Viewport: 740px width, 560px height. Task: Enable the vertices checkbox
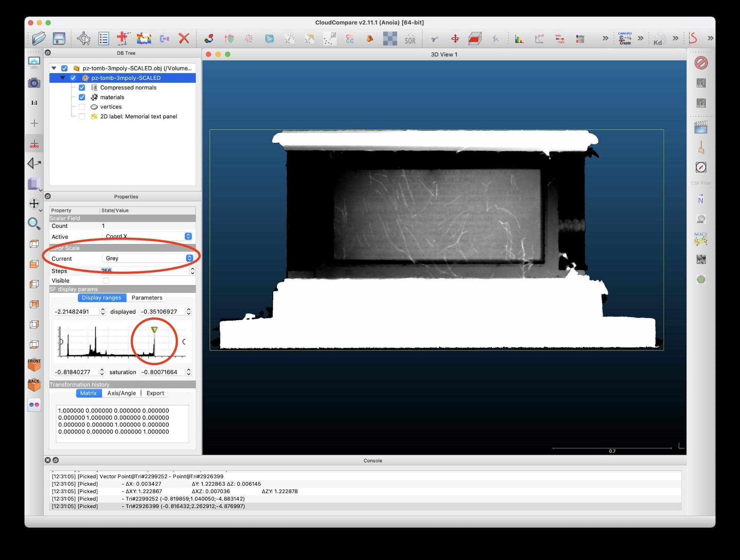pyautogui.click(x=82, y=107)
